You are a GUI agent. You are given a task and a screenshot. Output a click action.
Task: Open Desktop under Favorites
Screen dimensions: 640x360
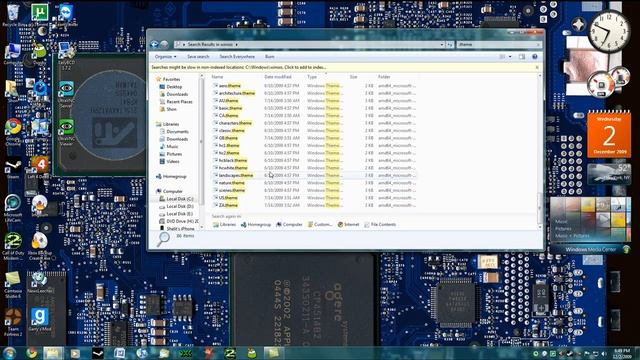(174, 87)
